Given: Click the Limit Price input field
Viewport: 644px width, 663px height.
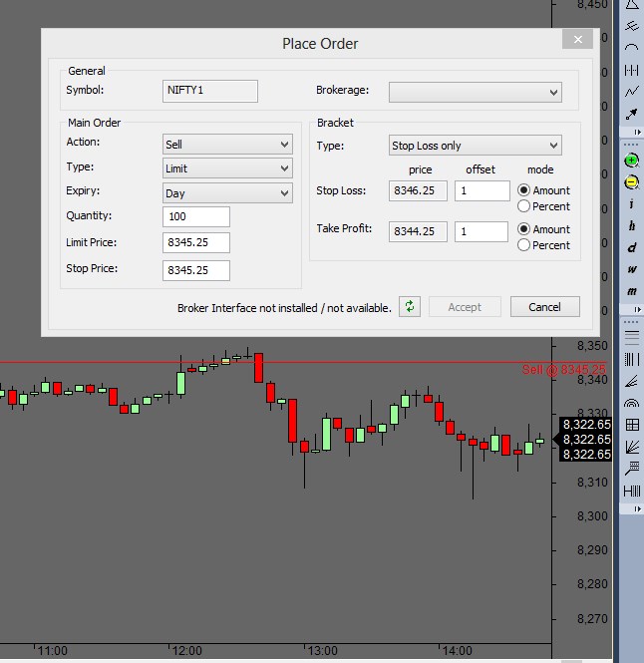Looking at the screenshot, I should pos(196,242).
